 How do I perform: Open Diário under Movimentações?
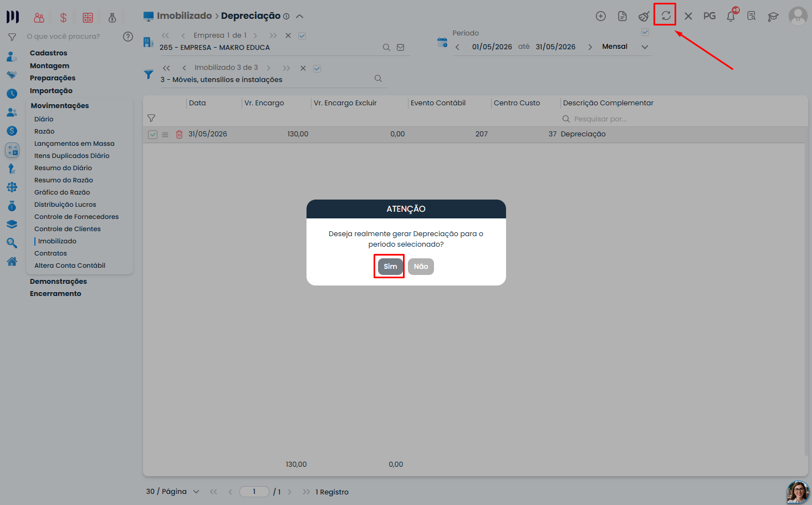tap(44, 119)
